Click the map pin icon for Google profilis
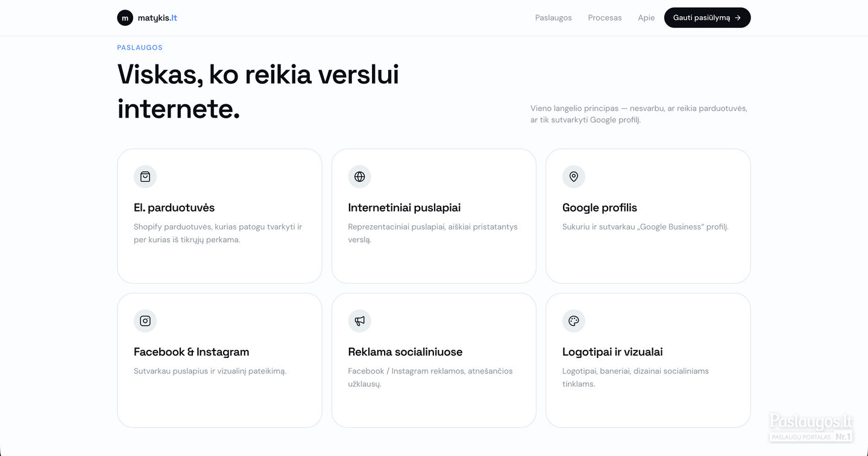Image resolution: width=868 pixels, height=456 pixels. click(574, 176)
